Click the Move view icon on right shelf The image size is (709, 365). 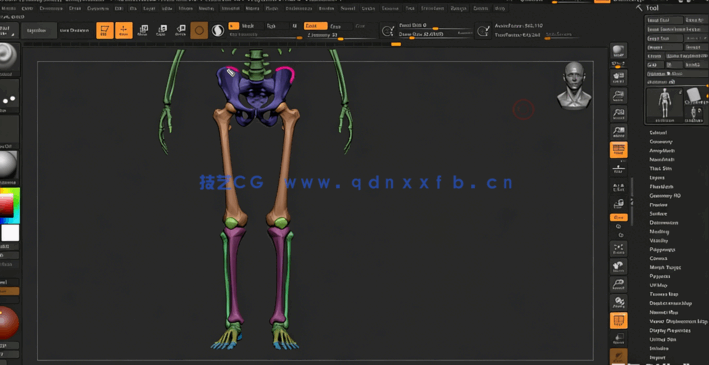click(x=618, y=266)
